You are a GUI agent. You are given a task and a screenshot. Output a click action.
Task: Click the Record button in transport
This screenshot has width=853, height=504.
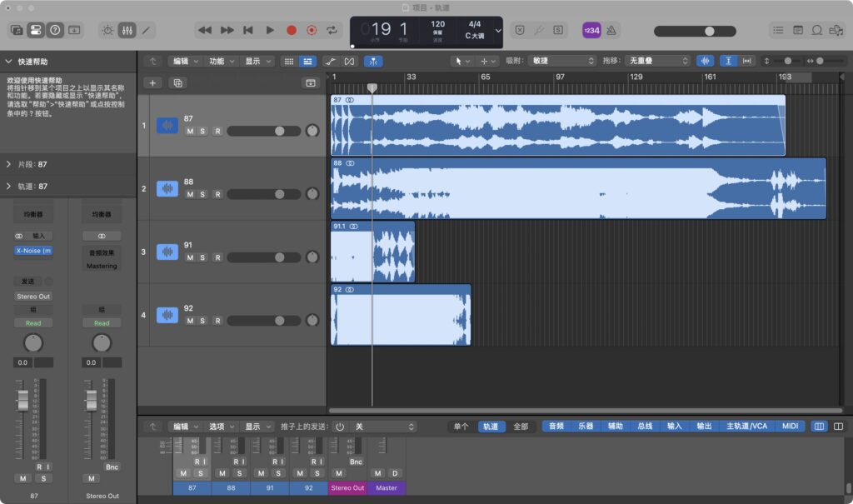coord(292,30)
